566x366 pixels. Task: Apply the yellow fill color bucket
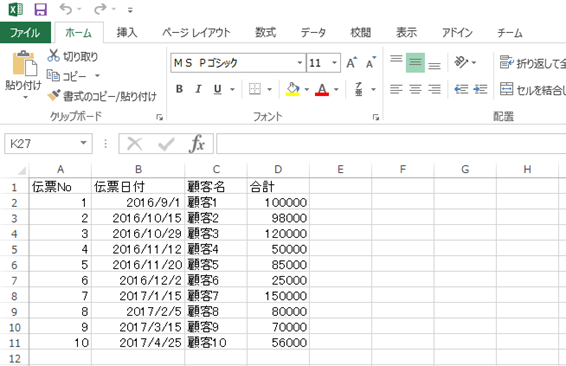[x=293, y=89]
